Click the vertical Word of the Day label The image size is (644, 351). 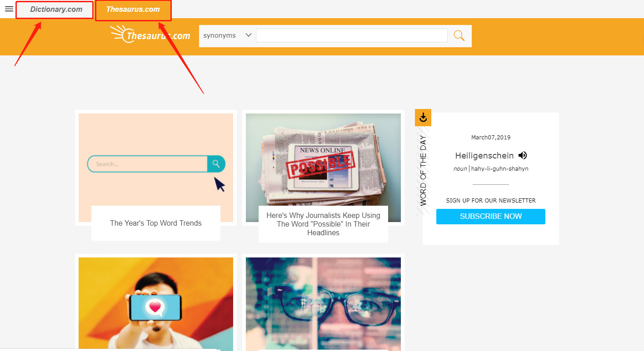click(x=423, y=170)
